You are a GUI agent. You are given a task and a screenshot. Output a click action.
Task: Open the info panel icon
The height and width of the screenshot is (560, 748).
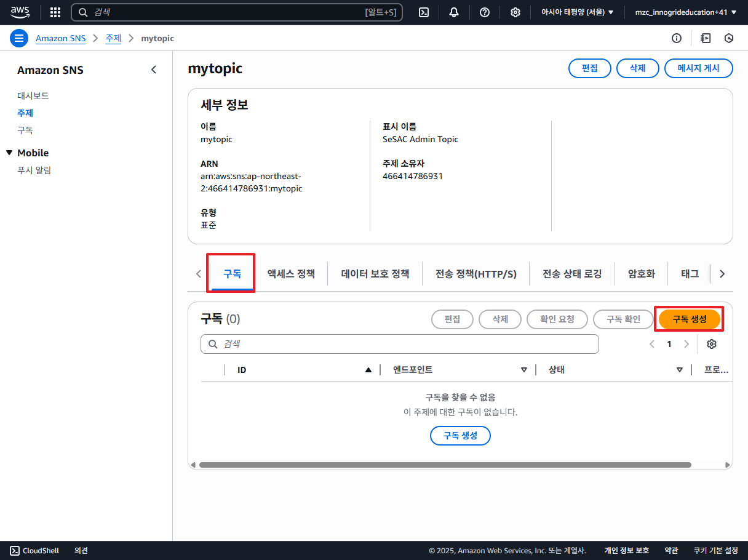(677, 38)
